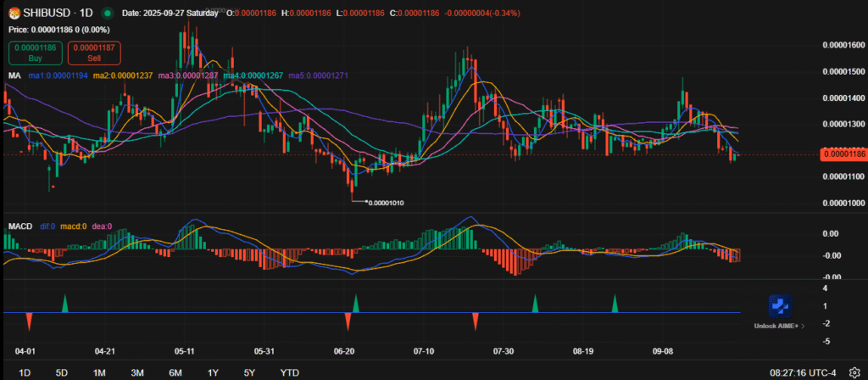Click the green live status dot icon

click(x=108, y=12)
